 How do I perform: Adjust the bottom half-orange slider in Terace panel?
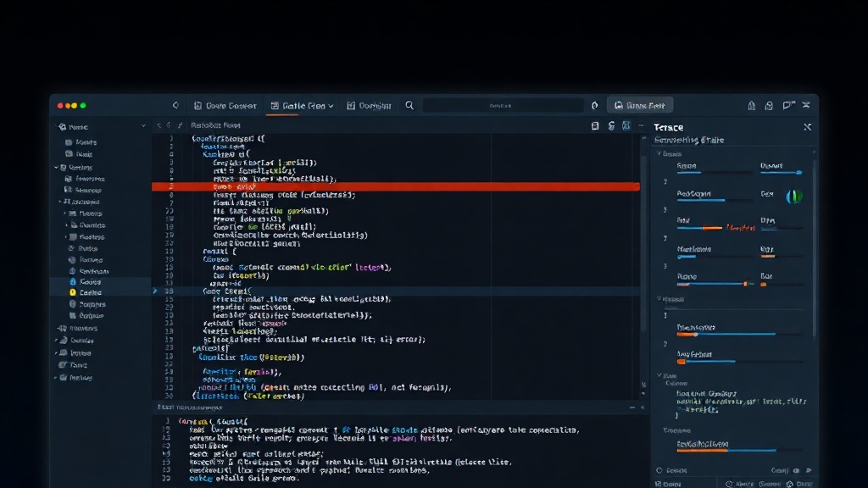(739, 451)
